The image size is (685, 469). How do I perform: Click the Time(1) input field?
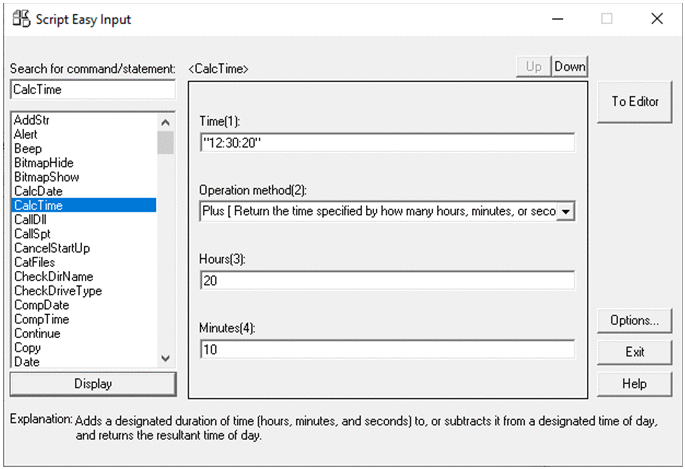point(387,143)
